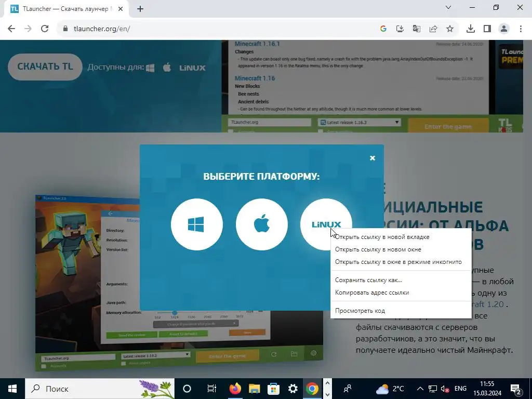Viewport: 532px width, 399px height.
Task: Click the weather widget 2°C
Action: tap(390, 389)
